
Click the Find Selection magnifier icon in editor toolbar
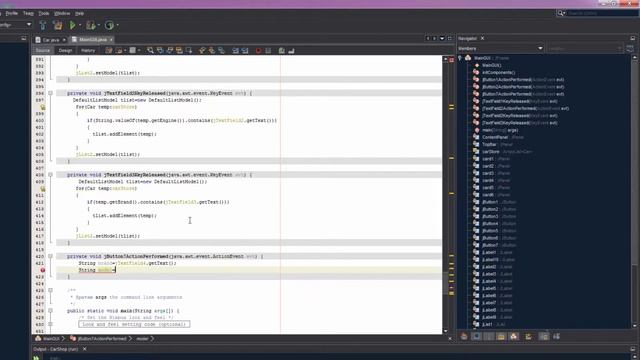(150, 50)
